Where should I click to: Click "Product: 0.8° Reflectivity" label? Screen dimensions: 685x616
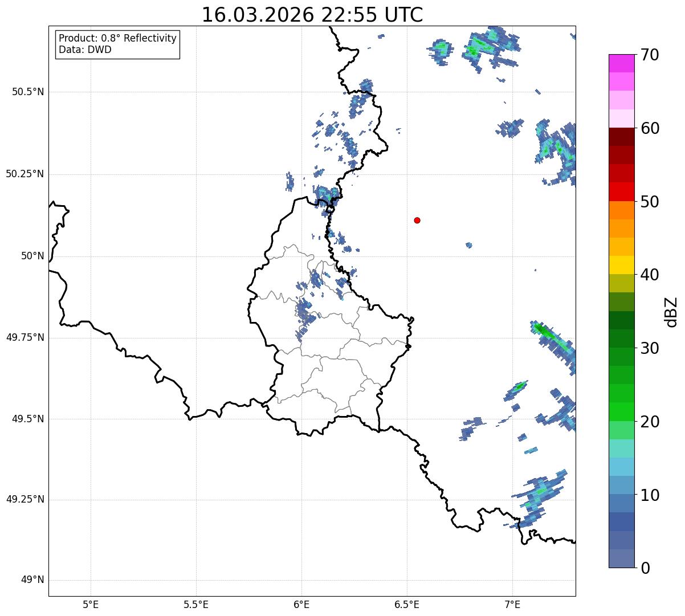118,38
